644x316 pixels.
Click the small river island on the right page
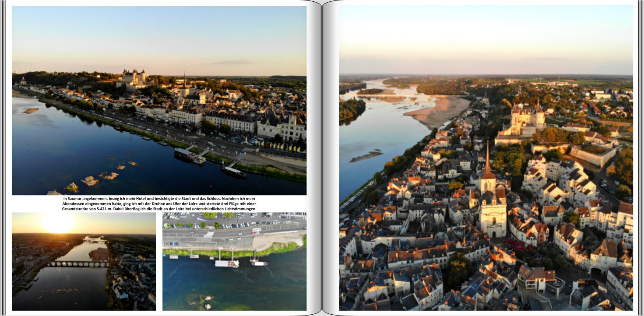coord(366,156)
